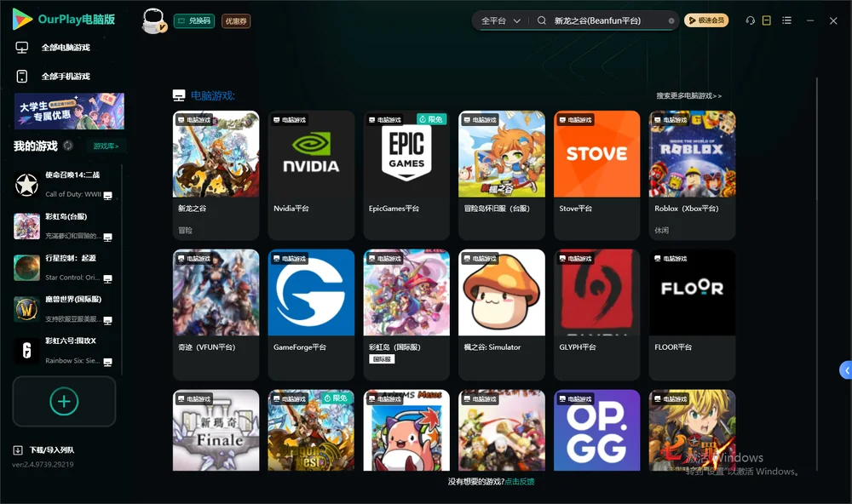Select the 新龙之谷 game card
This screenshot has height=504, width=852.
216,175
